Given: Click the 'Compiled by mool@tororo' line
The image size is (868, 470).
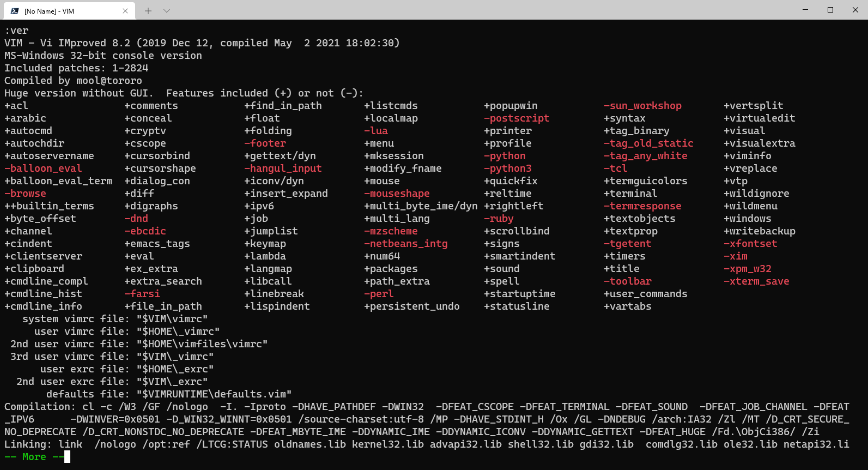Looking at the screenshot, I should pyautogui.click(x=73, y=81).
